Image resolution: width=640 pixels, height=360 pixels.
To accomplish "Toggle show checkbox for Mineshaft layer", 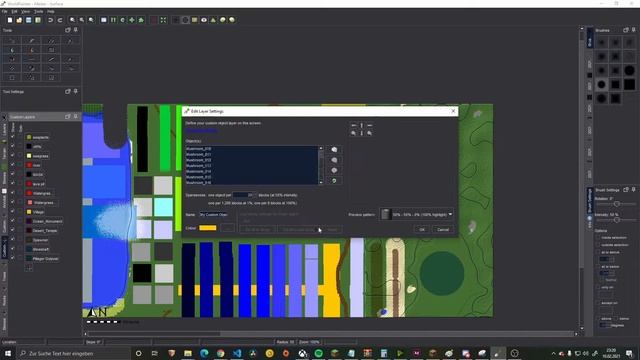I will click(x=13, y=249).
